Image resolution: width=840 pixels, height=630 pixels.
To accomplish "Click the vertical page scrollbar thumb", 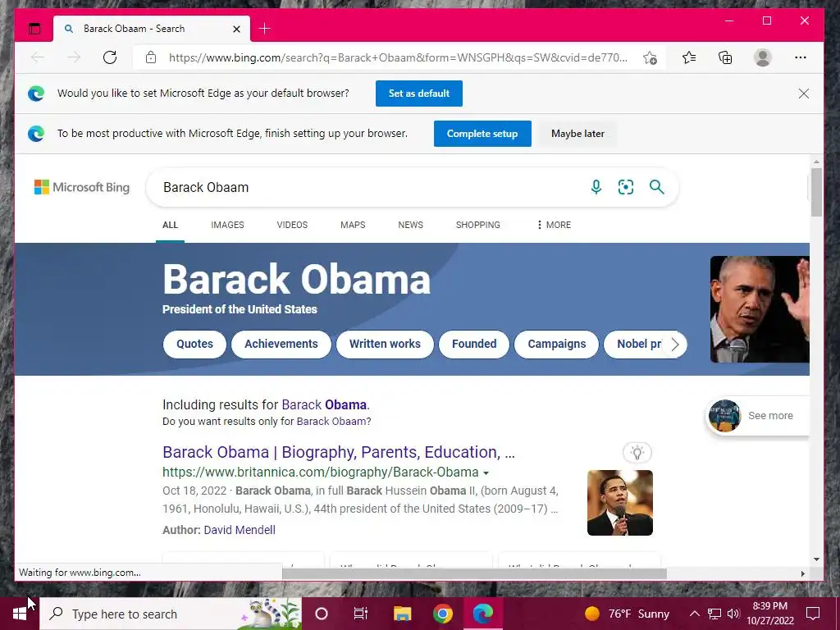I will point(816,192).
